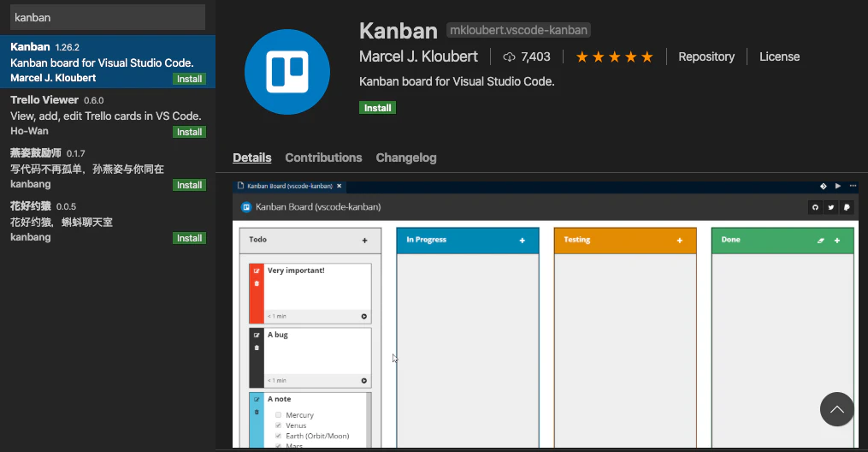This screenshot has height=452, width=868.
Task: Add a card with Done column plus
Action: click(837, 241)
